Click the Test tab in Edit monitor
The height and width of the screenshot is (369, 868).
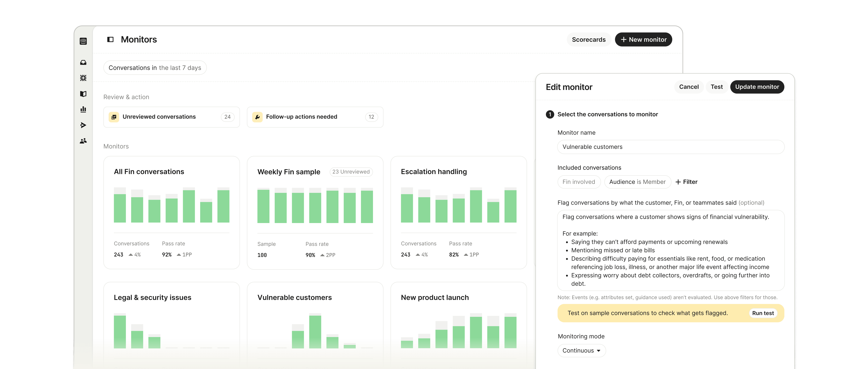point(716,87)
